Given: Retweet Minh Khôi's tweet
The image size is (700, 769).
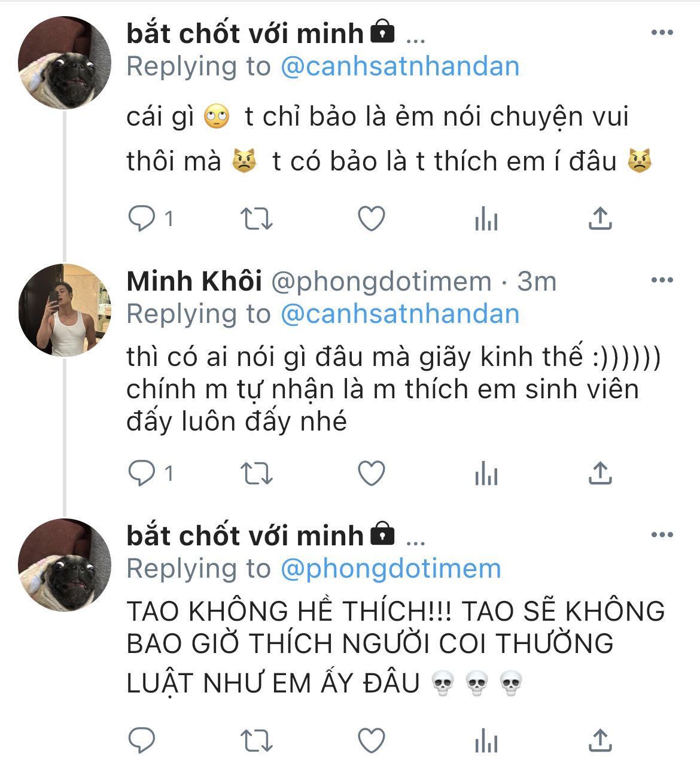Looking at the screenshot, I should point(257,474).
